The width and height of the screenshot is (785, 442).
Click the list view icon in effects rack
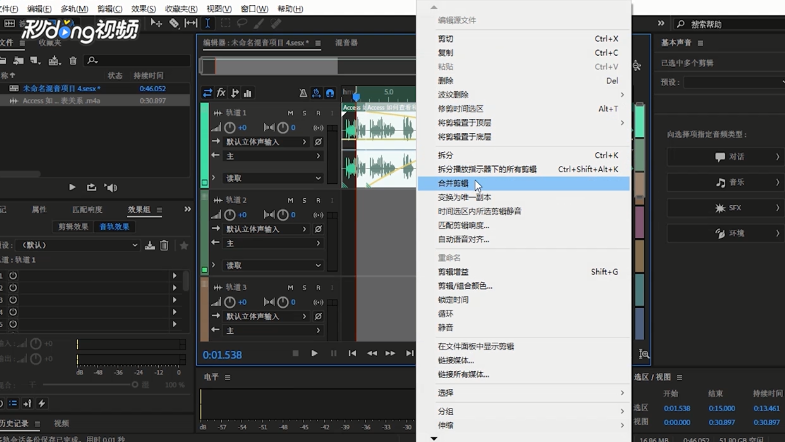[x=13, y=403]
